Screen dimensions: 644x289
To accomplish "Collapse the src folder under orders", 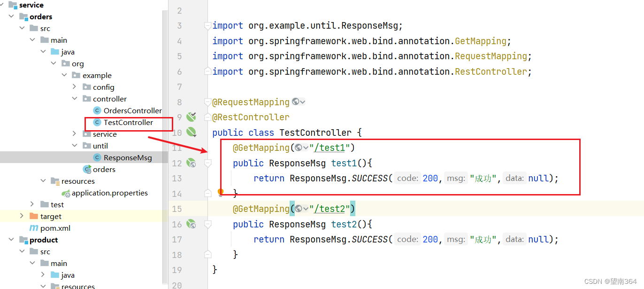I will (22, 28).
